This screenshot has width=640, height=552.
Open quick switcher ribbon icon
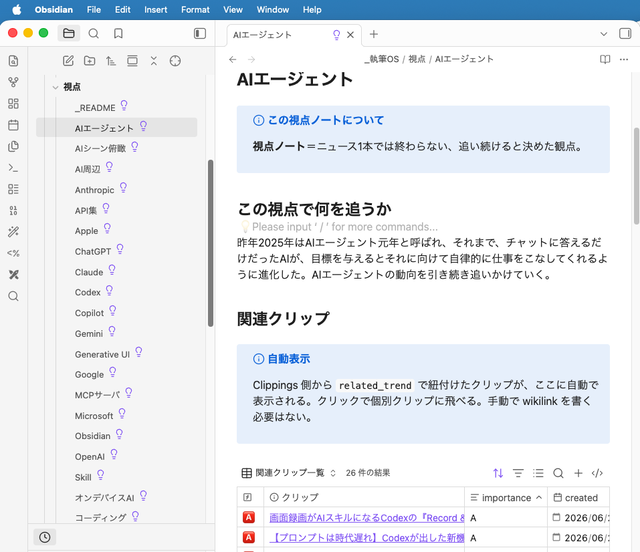[13, 61]
